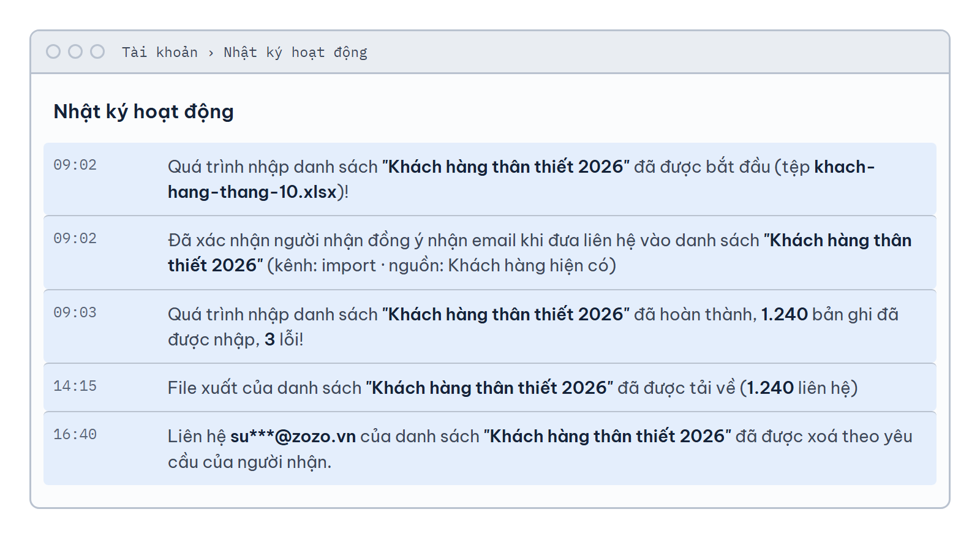980x539 pixels.
Task: Open the "Đã xác nhận người nhận đồng ý" entry
Action: click(x=490, y=252)
